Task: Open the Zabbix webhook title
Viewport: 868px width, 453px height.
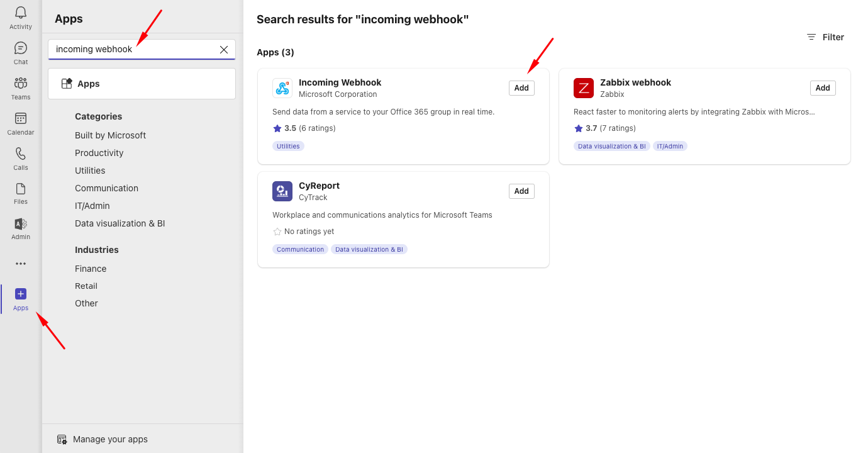Action: tap(636, 82)
